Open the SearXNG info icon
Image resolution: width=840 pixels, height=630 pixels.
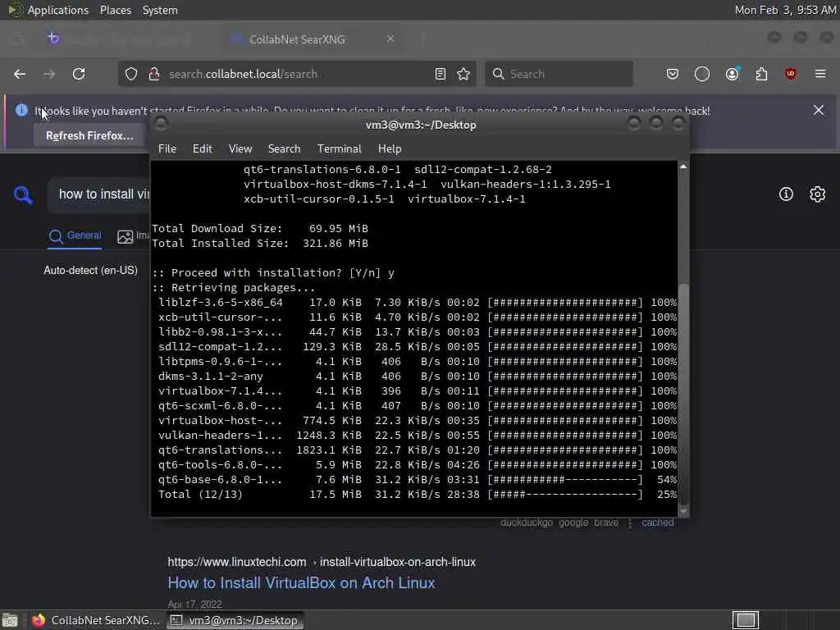pyautogui.click(x=786, y=194)
